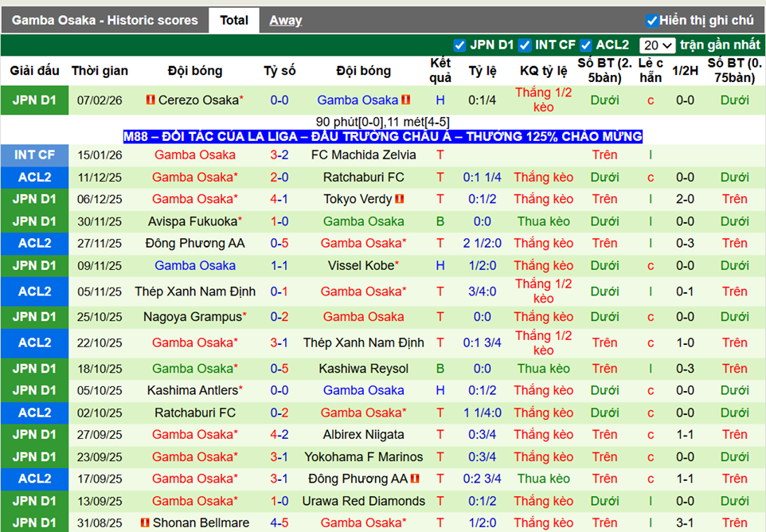This screenshot has width=766, height=532.
Task: Click Thép Xanh Nam Định home team on 05/11/25
Action: 195,291
